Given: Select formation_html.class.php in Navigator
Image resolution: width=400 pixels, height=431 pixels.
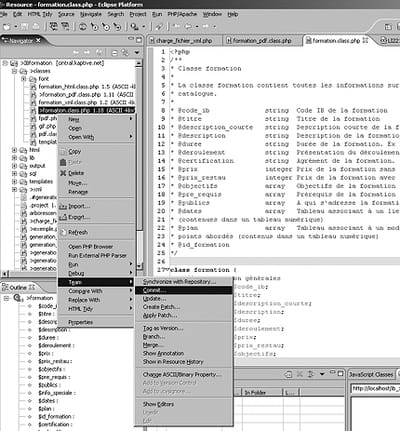Looking at the screenshot, I should click(x=87, y=87).
